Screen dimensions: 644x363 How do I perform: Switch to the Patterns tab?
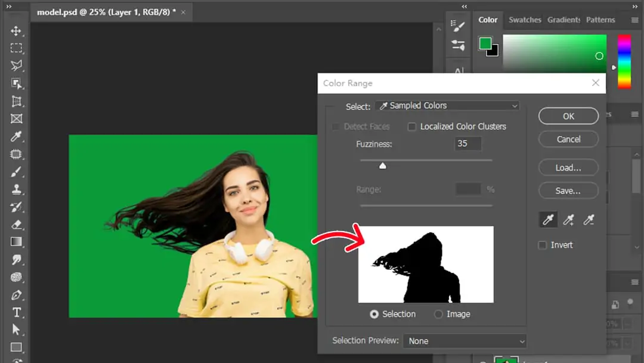[x=600, y=20]
